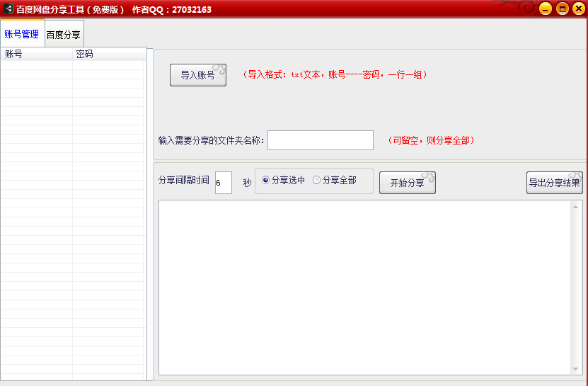Image resolution: width=588 pixels, height=386 pixels.
Task: Click the 输入需要分享的文件夹名称 label
Action: click(x=211, y=140)
